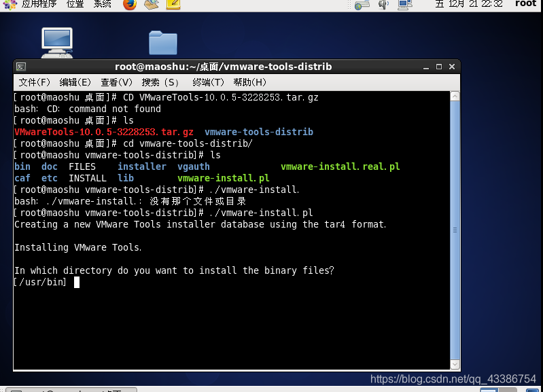543x392 pixels.
Task: Click the blue lib directory name
Action: (126, 178)
